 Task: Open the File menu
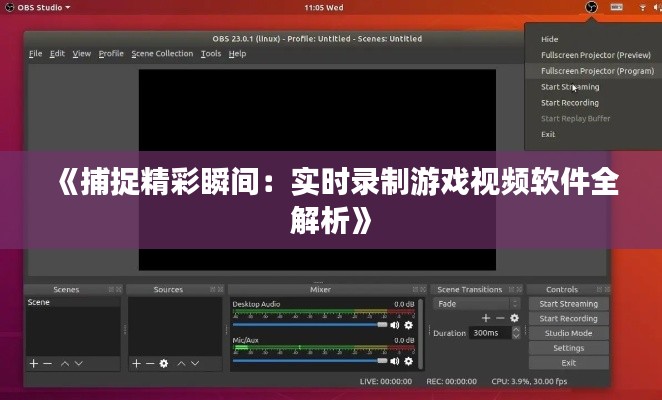(35, 54)
